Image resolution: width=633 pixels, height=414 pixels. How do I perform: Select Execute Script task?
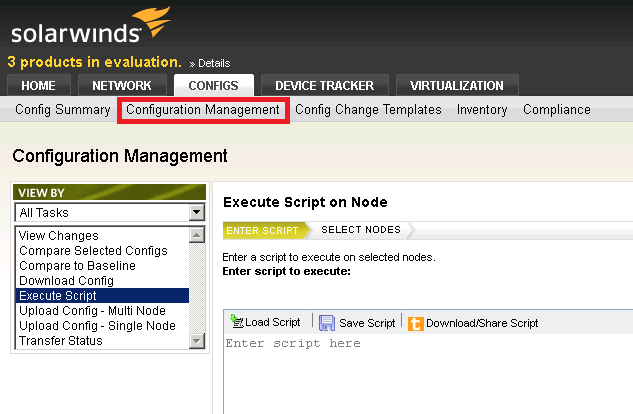102,295
